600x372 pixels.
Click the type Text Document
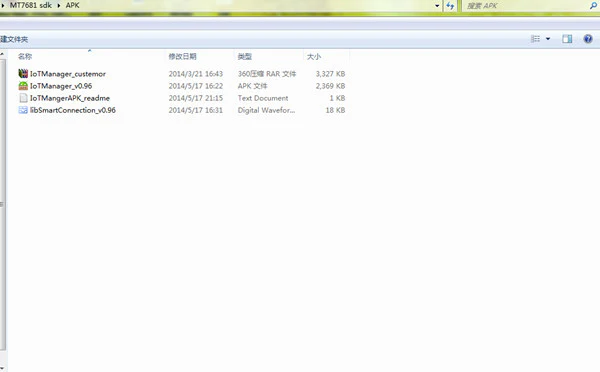pos(263,98)
